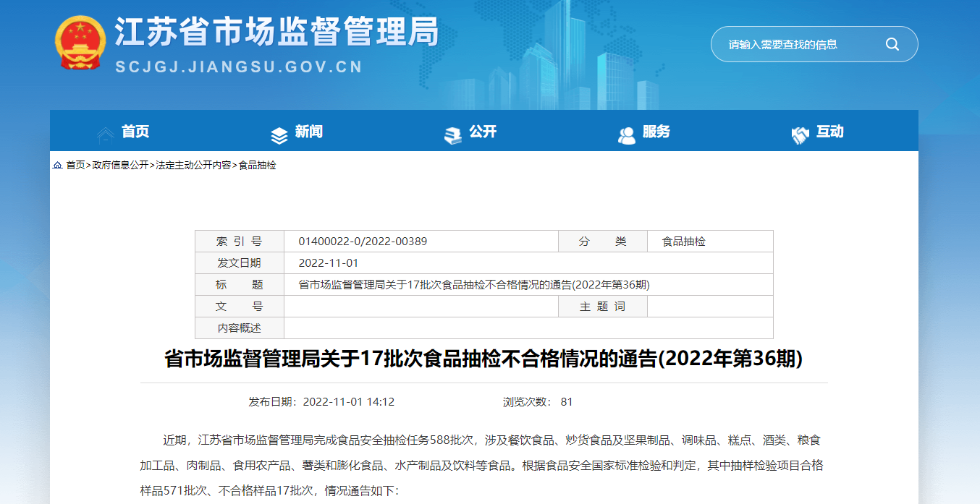The image size is (980, 504).
Task: Open the 政府信息公开 breadcrumb link
Action: [120, 166]
